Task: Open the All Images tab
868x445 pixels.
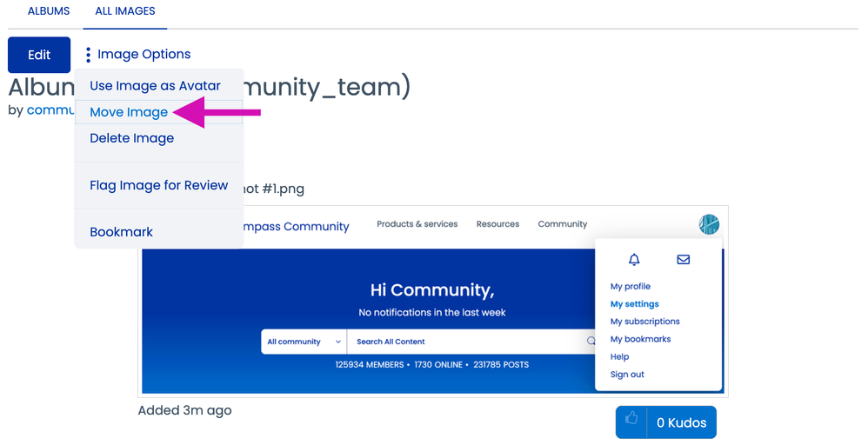Action: (x=125, y=11)
